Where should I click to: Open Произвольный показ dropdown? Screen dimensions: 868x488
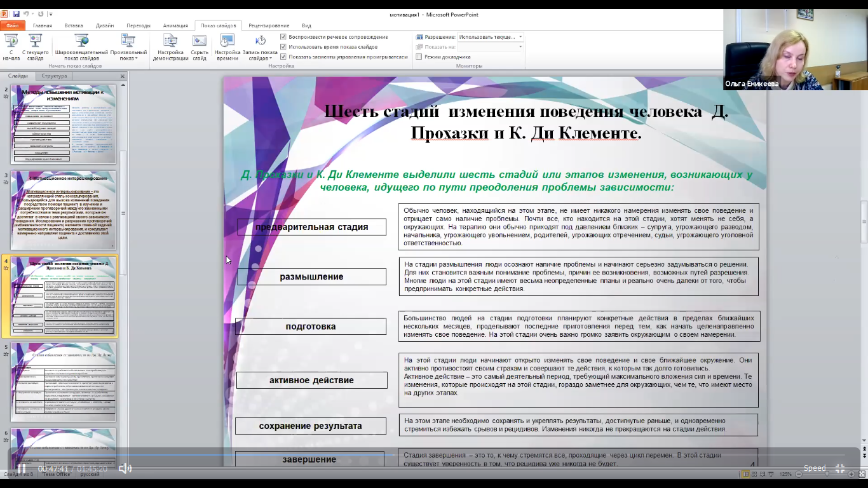[x=128, y=47]
